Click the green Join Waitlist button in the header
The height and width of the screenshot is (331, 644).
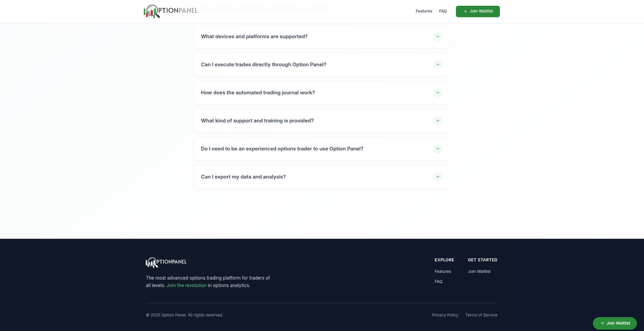pos(478,11)
